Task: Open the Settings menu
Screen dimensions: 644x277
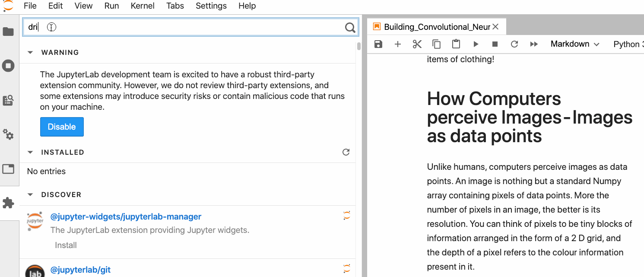Action: coord(211,6)
